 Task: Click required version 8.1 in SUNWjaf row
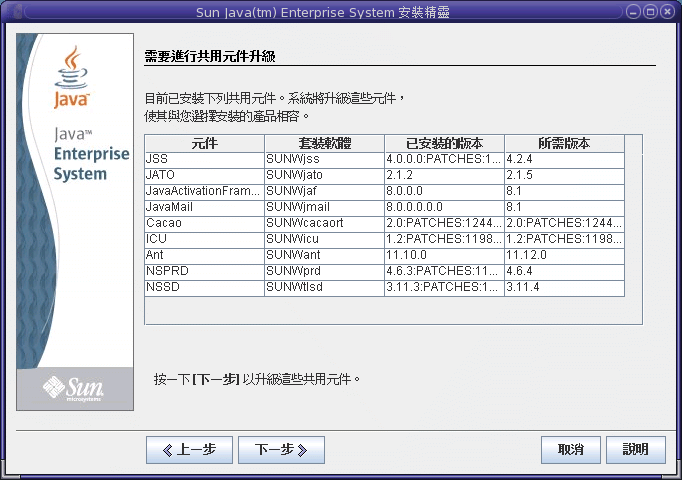pyautogui.click(x=564, y=192)
